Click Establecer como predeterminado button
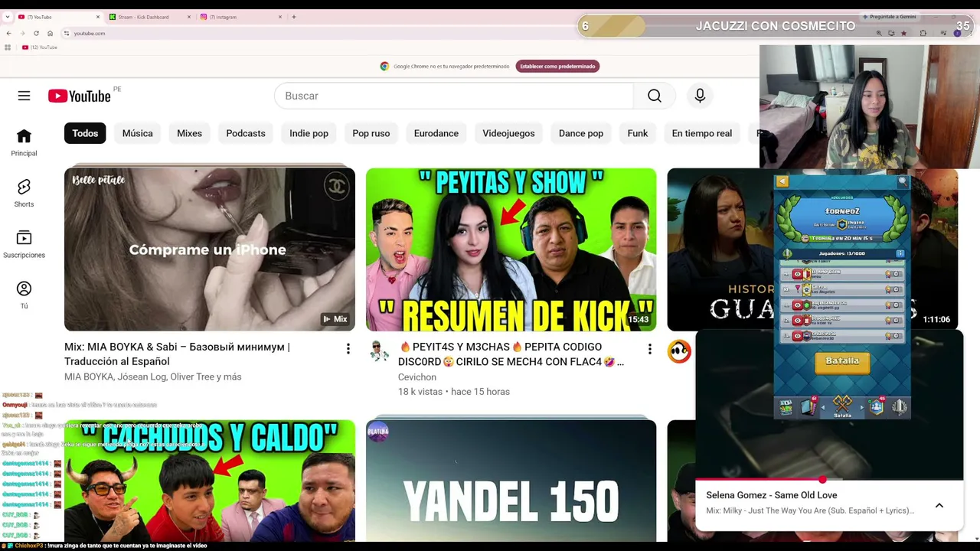The image size is (980, 551). tap(557, 67)
